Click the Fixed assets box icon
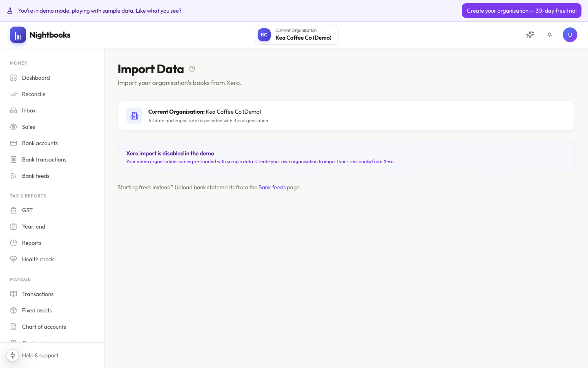Screen dimensions: 588x368 tap(13, 310)
